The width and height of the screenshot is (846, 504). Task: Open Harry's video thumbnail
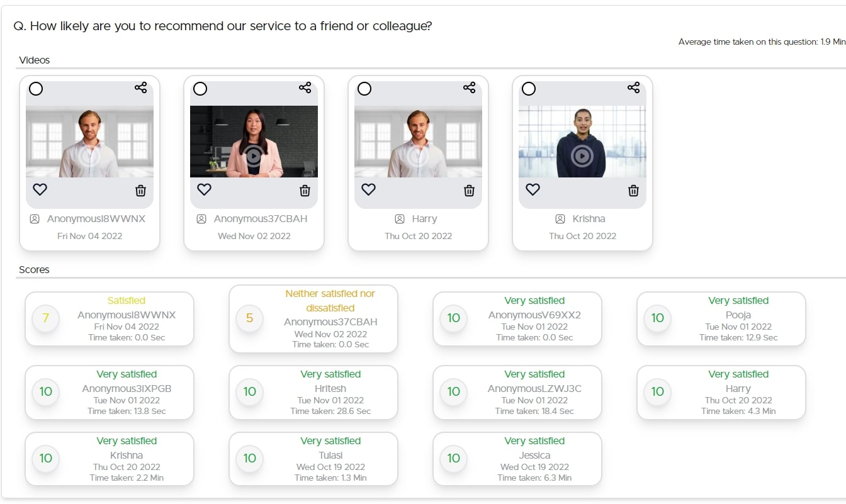click(418, 142)
